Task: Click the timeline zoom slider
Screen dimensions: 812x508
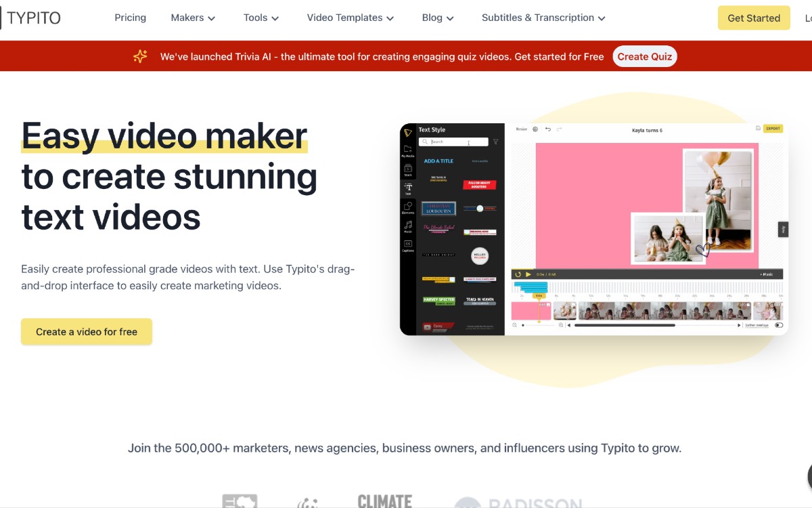Action: (538, 325)
